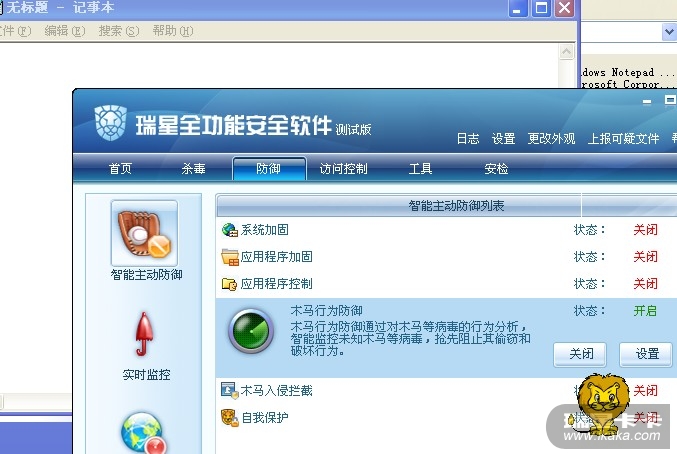
Task: Click 更改外观 link
Action: pyautogui.click(x=551, y=139)
